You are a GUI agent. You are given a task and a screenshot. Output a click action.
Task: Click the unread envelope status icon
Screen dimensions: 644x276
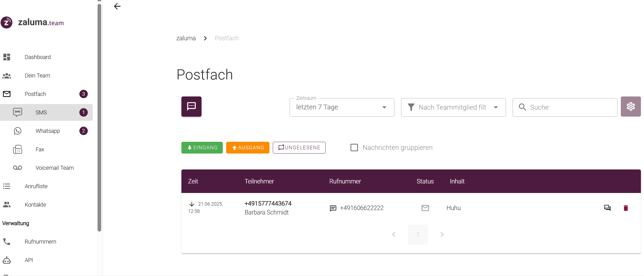coord(425,208)
